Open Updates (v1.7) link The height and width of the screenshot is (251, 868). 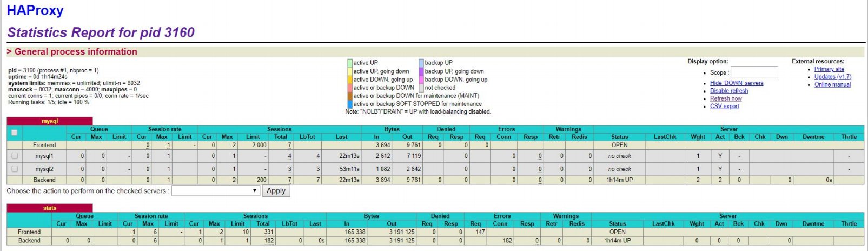pos(833,77)
